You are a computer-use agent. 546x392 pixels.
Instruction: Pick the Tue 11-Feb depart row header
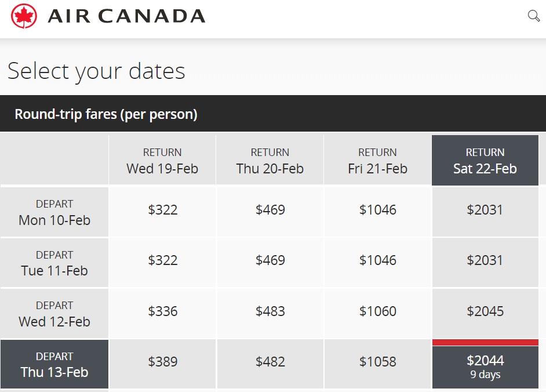[x=54, y=263]
